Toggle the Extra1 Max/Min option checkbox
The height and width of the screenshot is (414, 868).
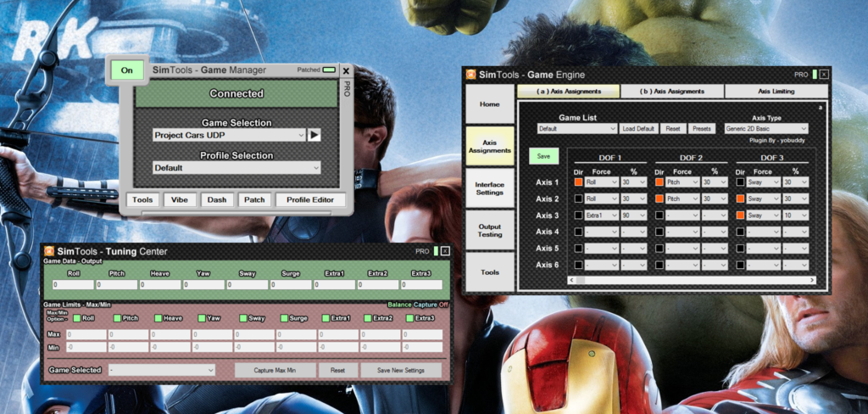pos(326,318)
